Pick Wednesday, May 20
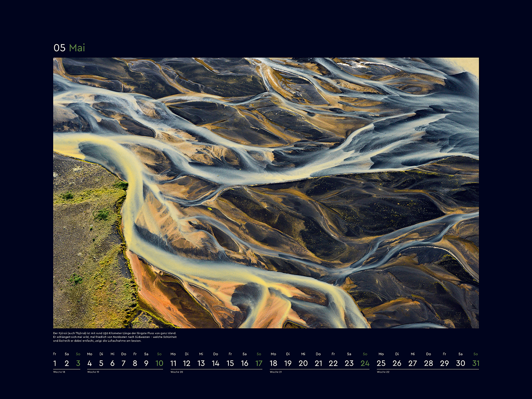The image size is (532, 399). coord(303,363)
